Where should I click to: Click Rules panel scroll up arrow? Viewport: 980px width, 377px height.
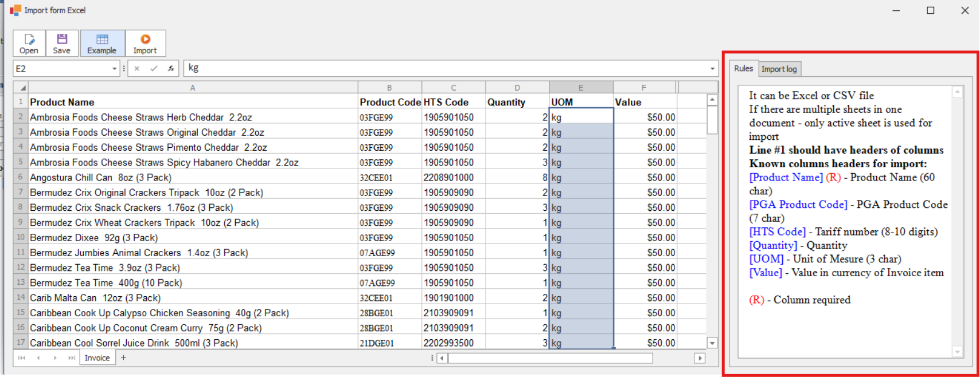point(957,92)
